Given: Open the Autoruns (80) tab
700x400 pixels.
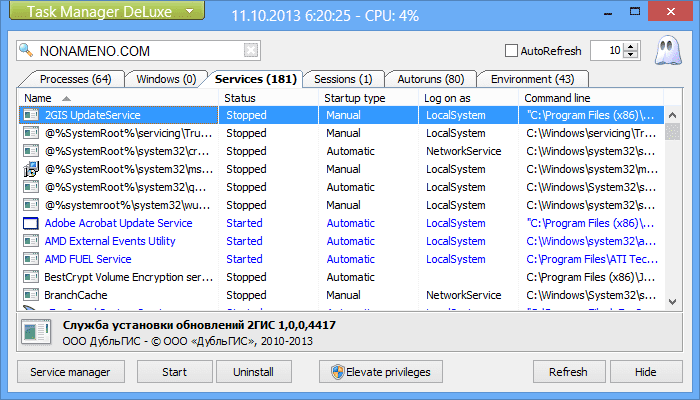Looking at the screenshot, I should click(430, 79).
